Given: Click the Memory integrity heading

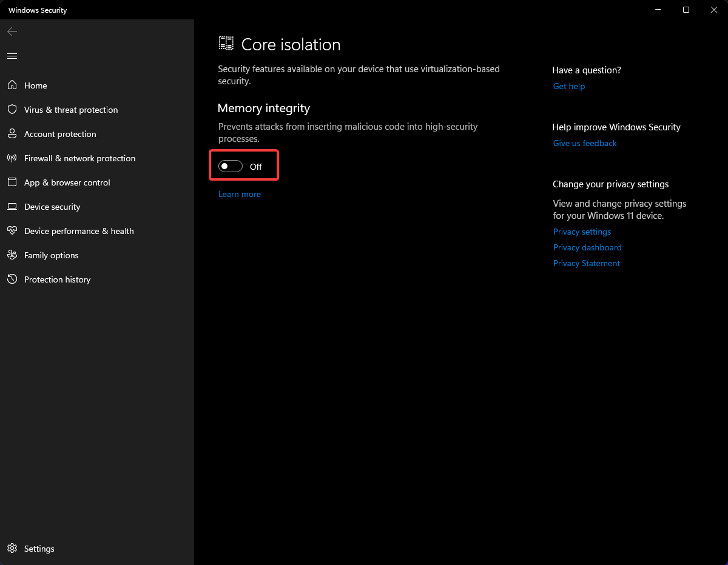Looking at the screenshot, I should [x=264, y=108].
